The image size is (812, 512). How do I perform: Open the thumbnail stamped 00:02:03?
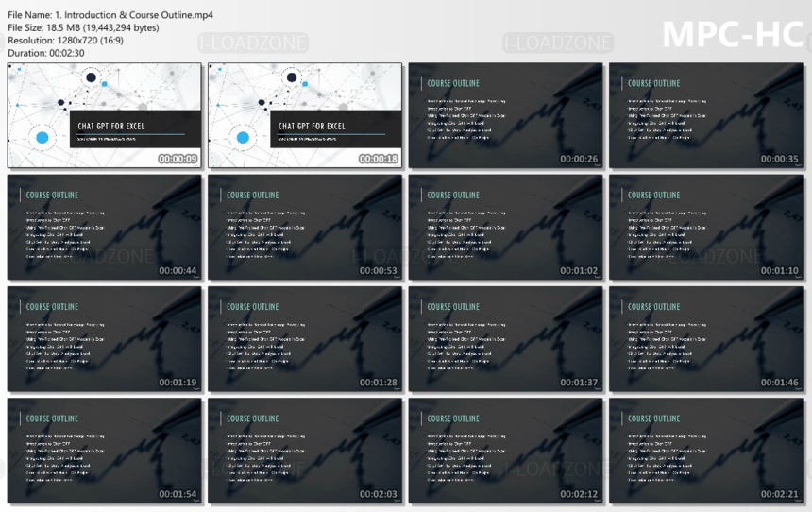click(x=304, y=451)
